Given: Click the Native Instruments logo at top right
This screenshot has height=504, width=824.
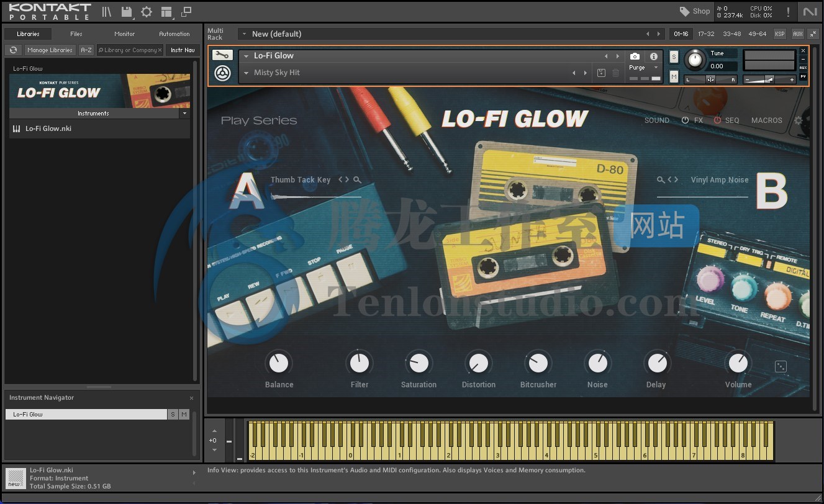Looking at the screenshot, I should tap(810, 12).
